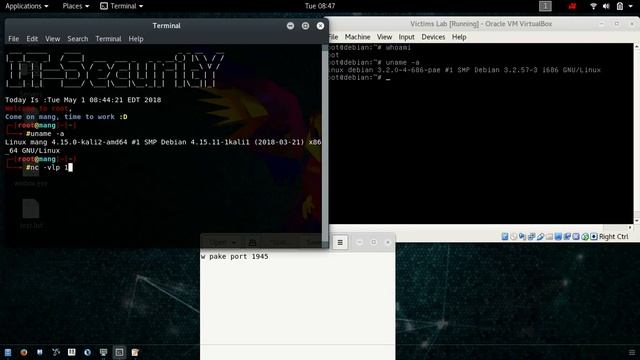This screenshot has height=360, width=640.
Task: Open the Help menu in Terminal window
Action: 136,39
